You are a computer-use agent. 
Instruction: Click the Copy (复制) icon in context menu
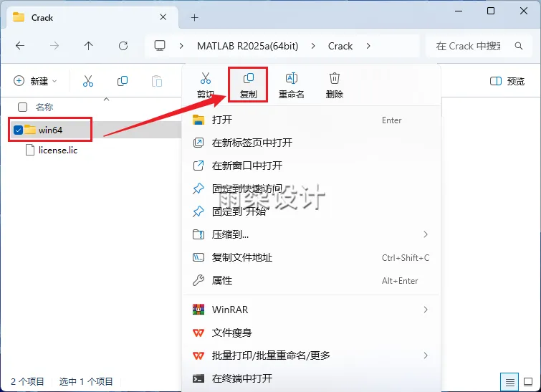click(249, 78)
